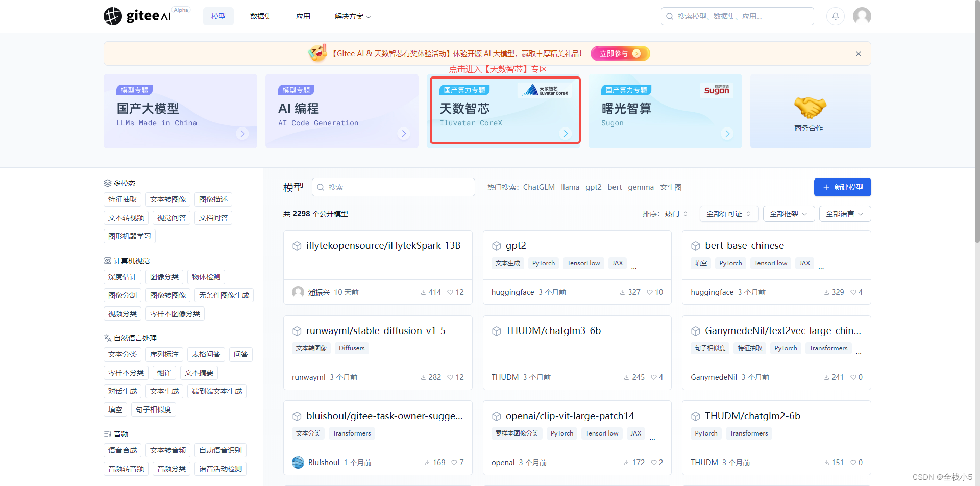980x486 pixels.
Task: Close the promotional banner
Action: tap(858, 54)
